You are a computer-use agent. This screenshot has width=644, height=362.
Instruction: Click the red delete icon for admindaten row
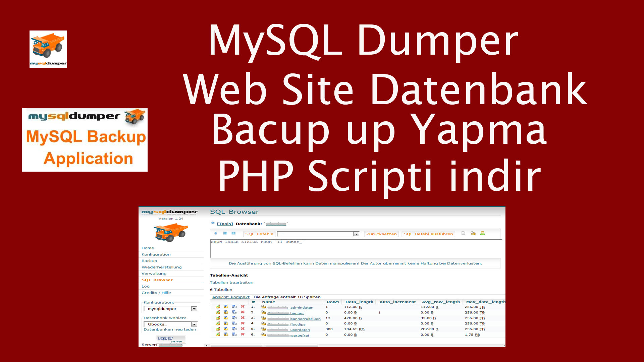coord(243,307)
